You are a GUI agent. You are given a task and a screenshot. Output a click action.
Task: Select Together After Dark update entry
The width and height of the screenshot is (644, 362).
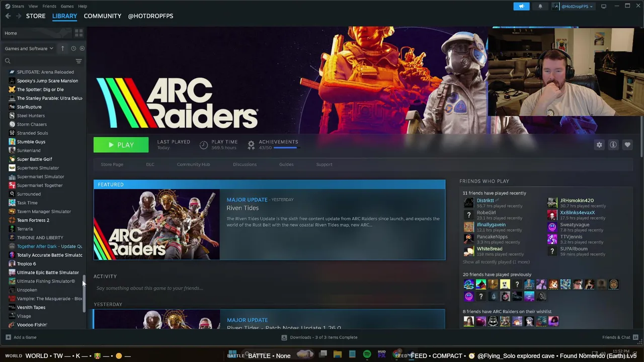tap(45, 246)
